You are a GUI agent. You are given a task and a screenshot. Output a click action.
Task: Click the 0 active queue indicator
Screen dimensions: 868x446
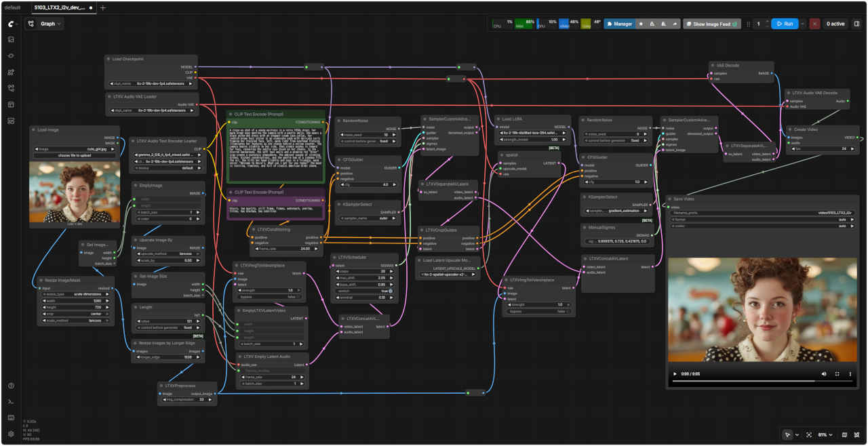pyautogui.click(x=835, y=24)
